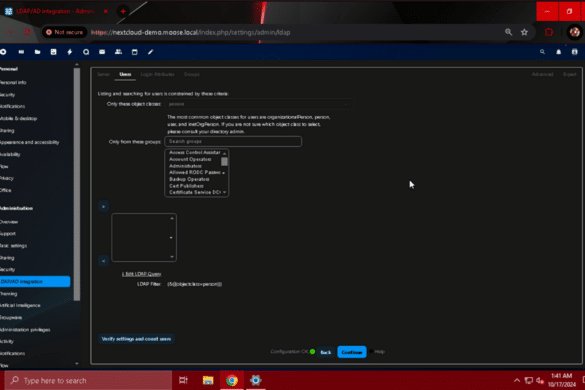Open the Files app folder icon
This screenshot has width=585, height=390.
pos(37,52)
